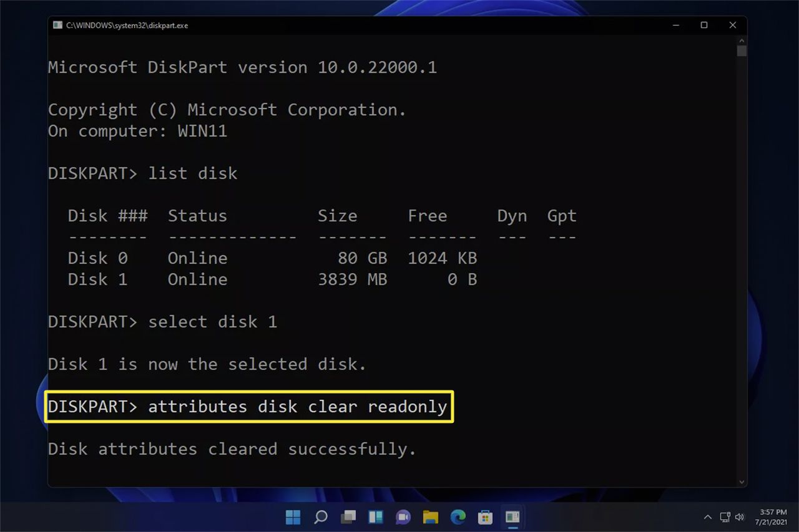Maximize the diskpart window
The image size is (799, 532).
pos(704,25)
